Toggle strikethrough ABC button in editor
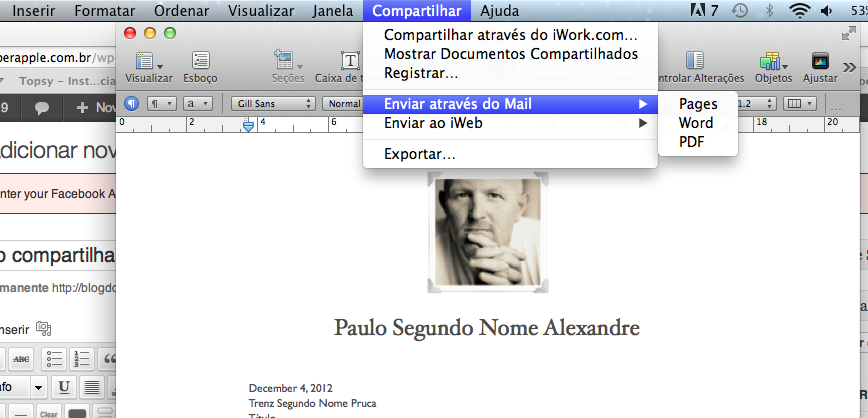868x418 pixels. pyautogui.click(x=21, y=359)
